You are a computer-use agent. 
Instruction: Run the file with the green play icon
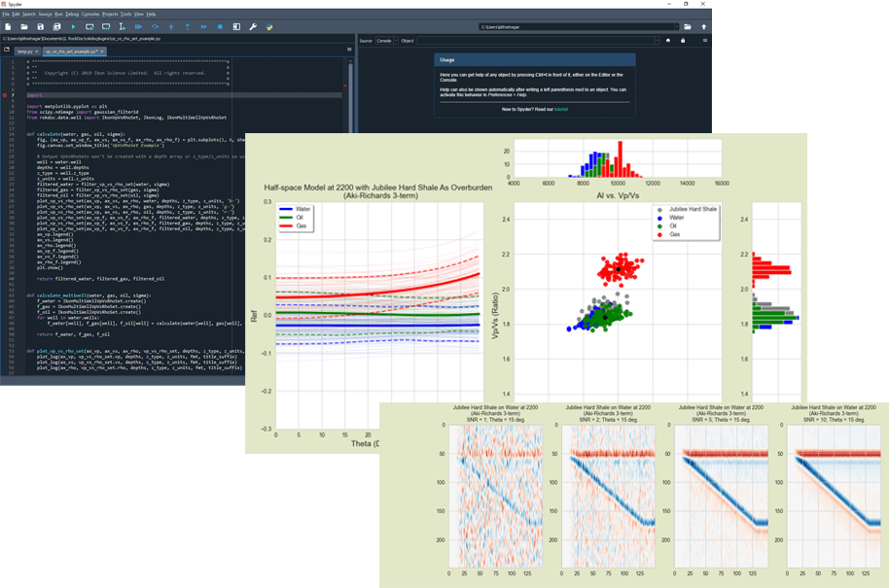pyautogui.click(x=73, y=26)
